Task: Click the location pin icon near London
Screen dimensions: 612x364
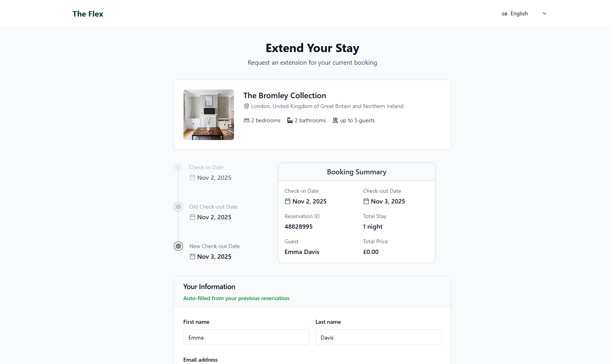Action: [246, 106]
